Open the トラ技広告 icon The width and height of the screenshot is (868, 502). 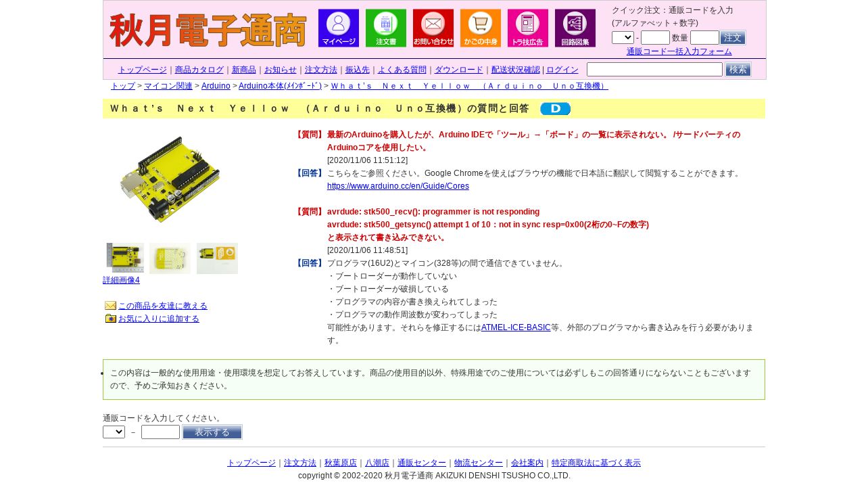(x=528, y=28)
